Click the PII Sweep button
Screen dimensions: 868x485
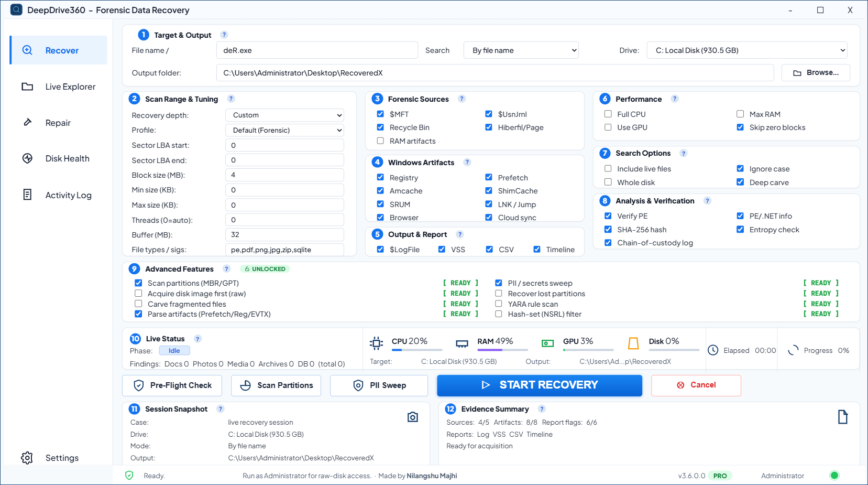(379, 385)
